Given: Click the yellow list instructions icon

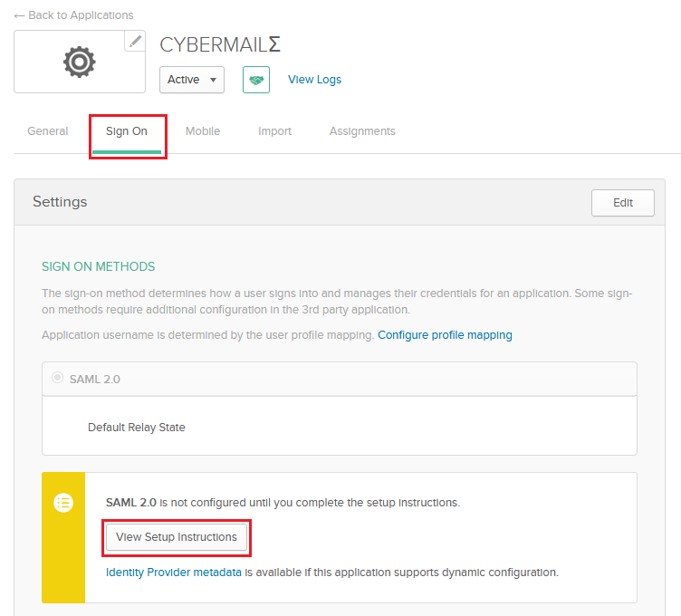Looking at the screenshot, I should click(63, 503).
